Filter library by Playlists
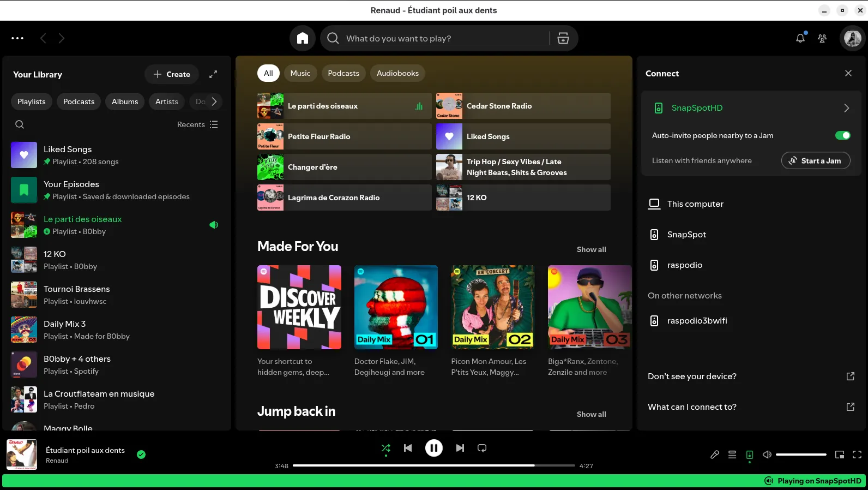The width and height of the screenshot is (868, 490). (x=32, y=101)
